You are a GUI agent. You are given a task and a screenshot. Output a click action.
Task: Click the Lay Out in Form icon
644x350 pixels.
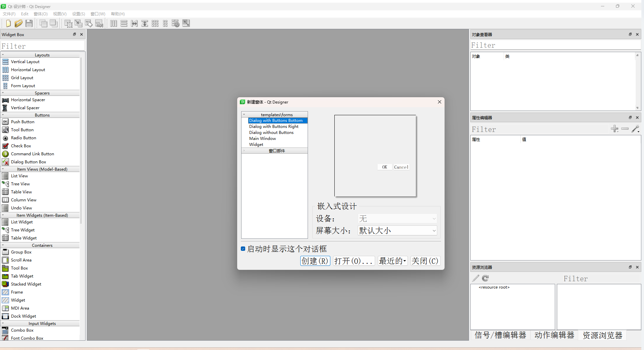(x=165, y=23)
